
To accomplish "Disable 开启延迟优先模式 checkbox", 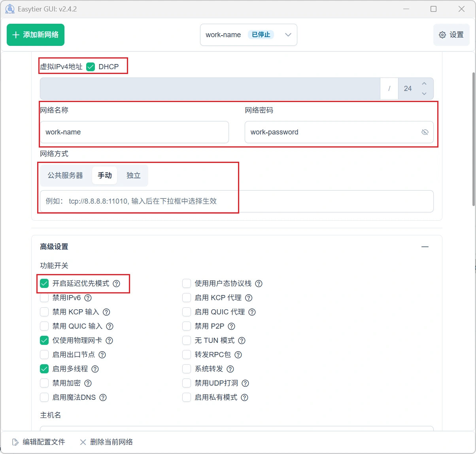I will point(44,284).
